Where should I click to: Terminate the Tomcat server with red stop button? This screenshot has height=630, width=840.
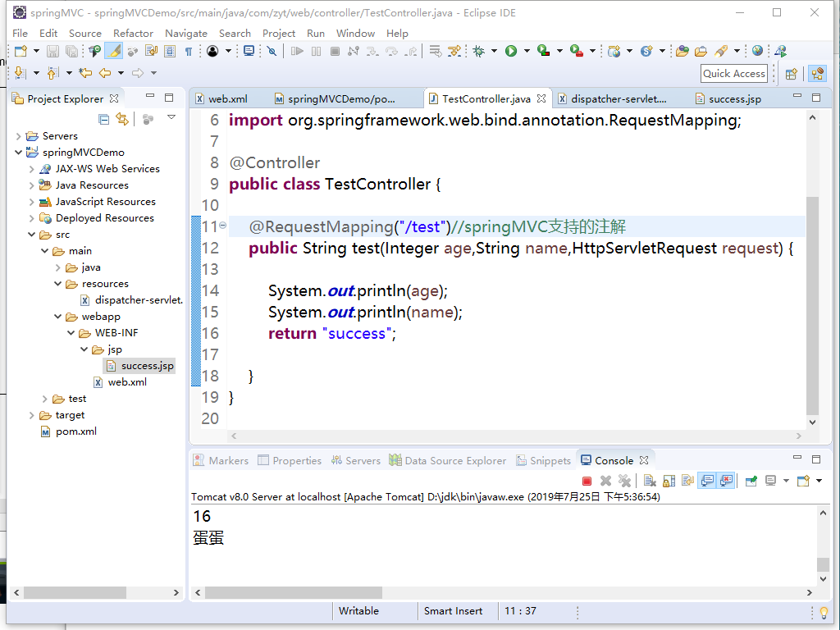(x=587, y=482)
